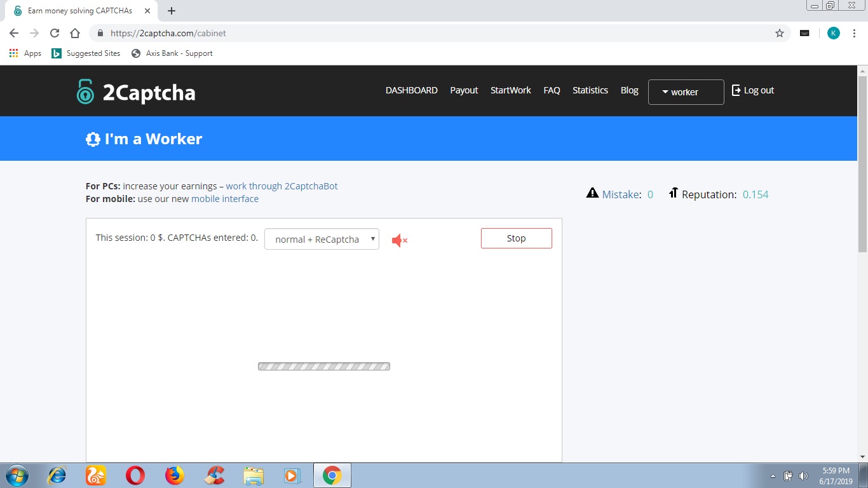Viewport: 868px width, 488px height.
Task: Click the 2Captcha logo
Action: click(x=135, y=91)
